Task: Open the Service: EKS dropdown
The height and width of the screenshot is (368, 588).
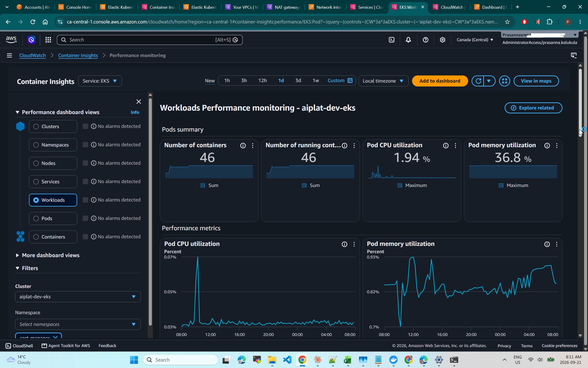Action: point(100,81)
